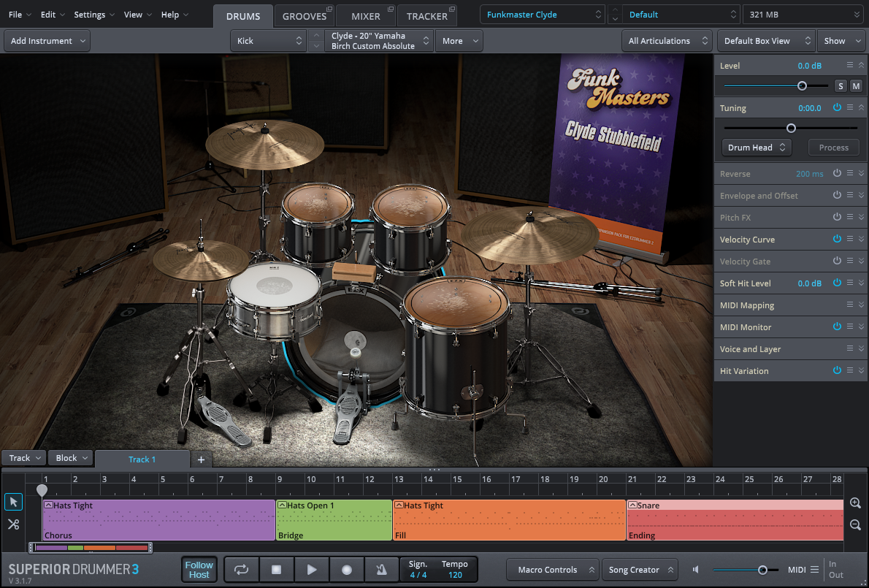Open the More dropdown
This screenshot has height=588, width=869.
459,41
